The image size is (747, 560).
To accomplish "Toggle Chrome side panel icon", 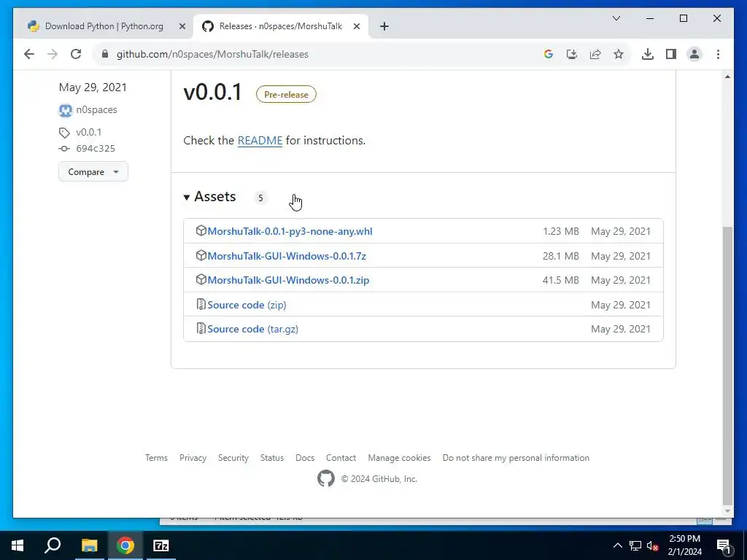I will tap(671, 54).
